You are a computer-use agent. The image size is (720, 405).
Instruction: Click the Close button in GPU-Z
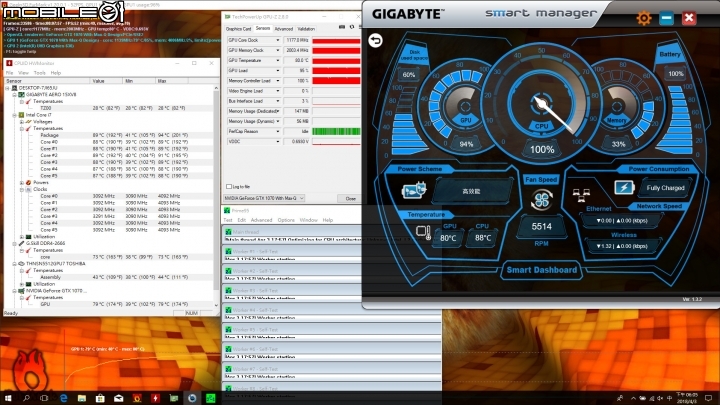coord(350,198)
